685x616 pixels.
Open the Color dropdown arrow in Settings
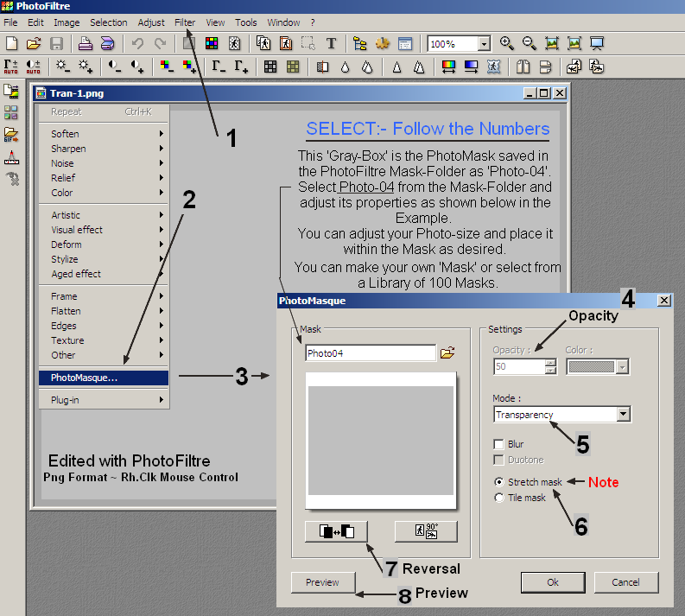(x=622, y=367)
